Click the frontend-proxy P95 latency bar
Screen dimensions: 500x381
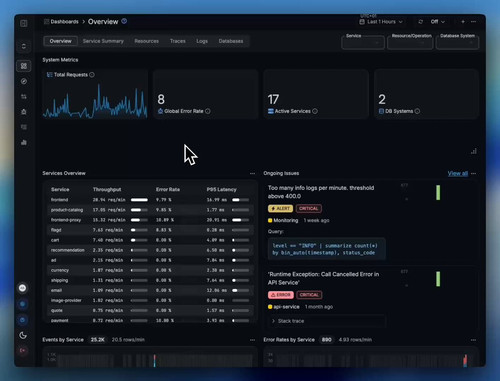[x=241, y=220]
